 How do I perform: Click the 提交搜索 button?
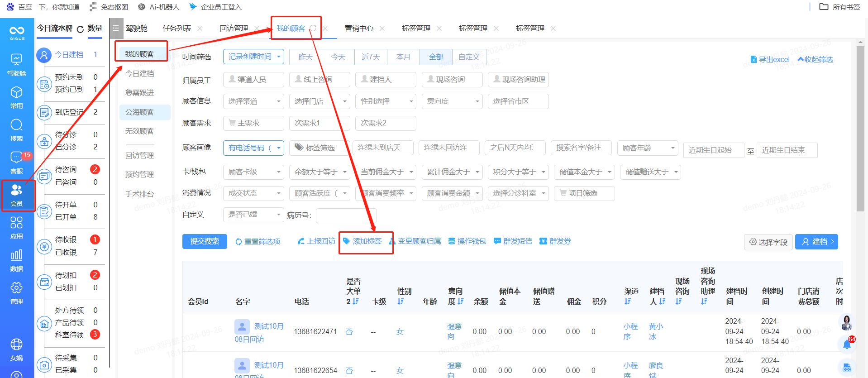coord(205,241)
